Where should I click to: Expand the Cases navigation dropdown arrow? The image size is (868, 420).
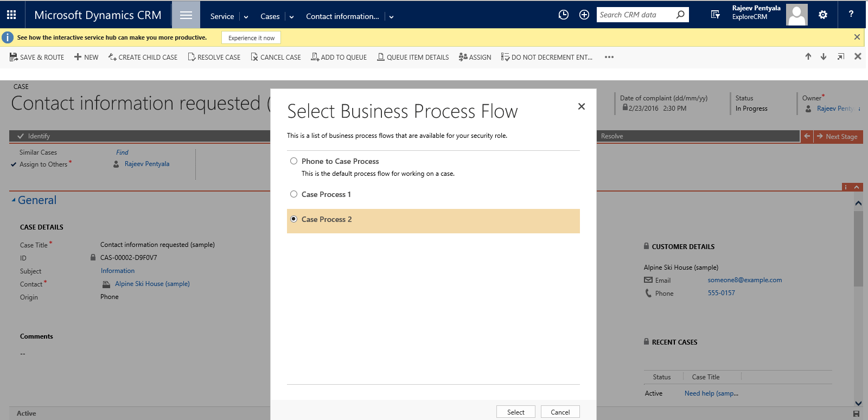(x=291, y=17)
